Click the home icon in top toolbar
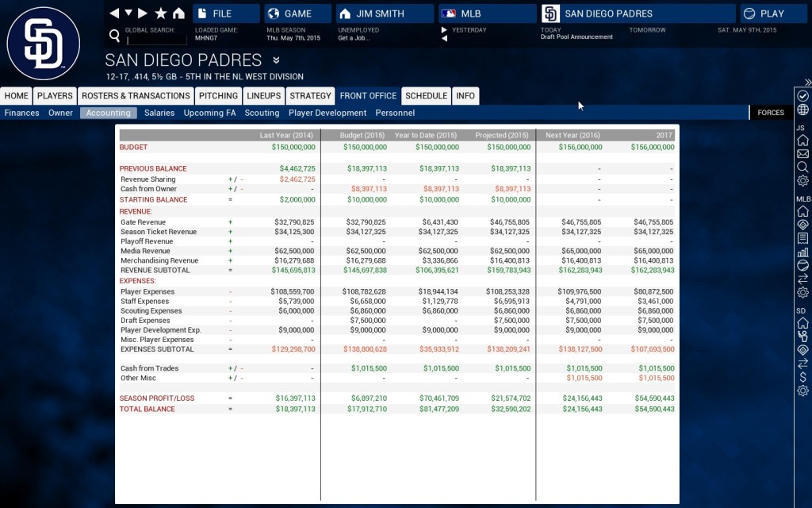 click(178, 13)
